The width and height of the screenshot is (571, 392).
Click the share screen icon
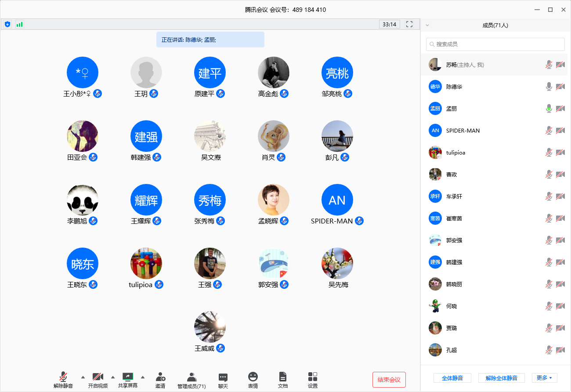pos(127,377)
